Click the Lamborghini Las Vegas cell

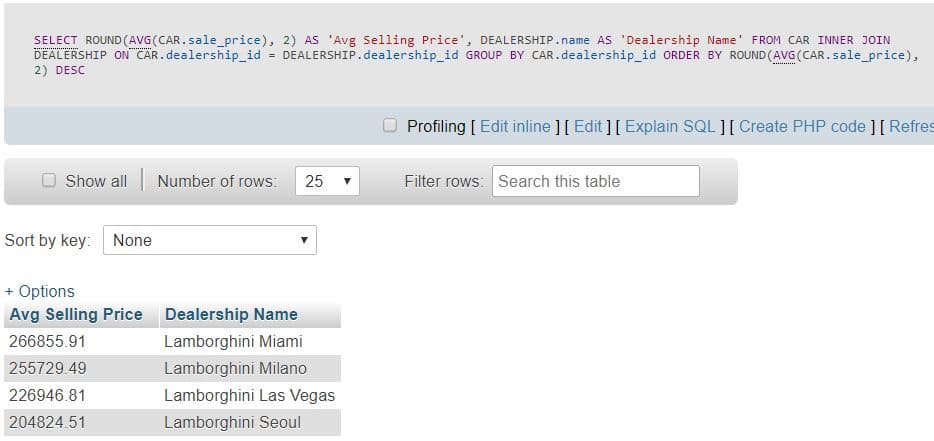click(250, 395)
